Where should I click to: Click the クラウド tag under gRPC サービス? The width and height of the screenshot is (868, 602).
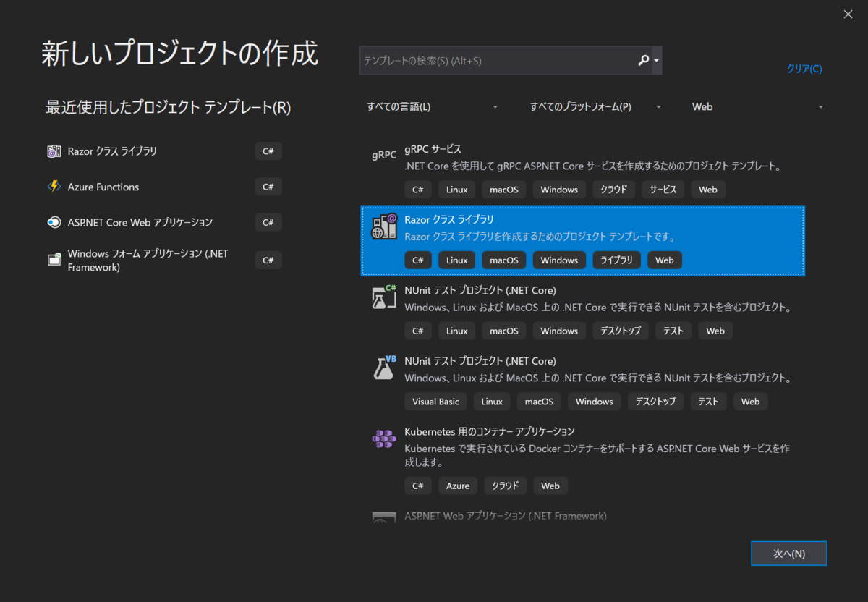click(x=613, y=189)
